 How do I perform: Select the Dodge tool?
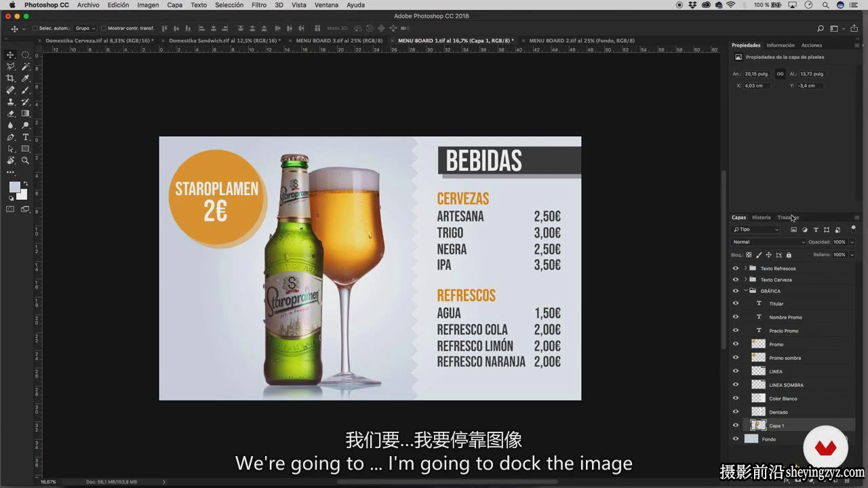pos(25,125)
